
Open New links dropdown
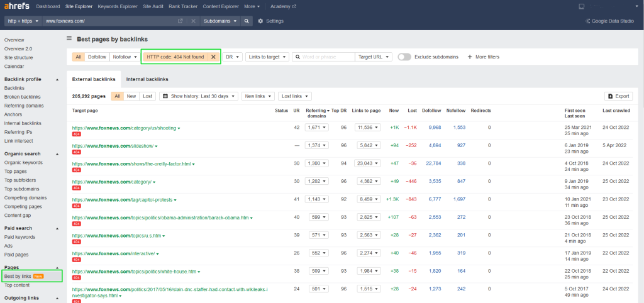click(x=258, y=96)
